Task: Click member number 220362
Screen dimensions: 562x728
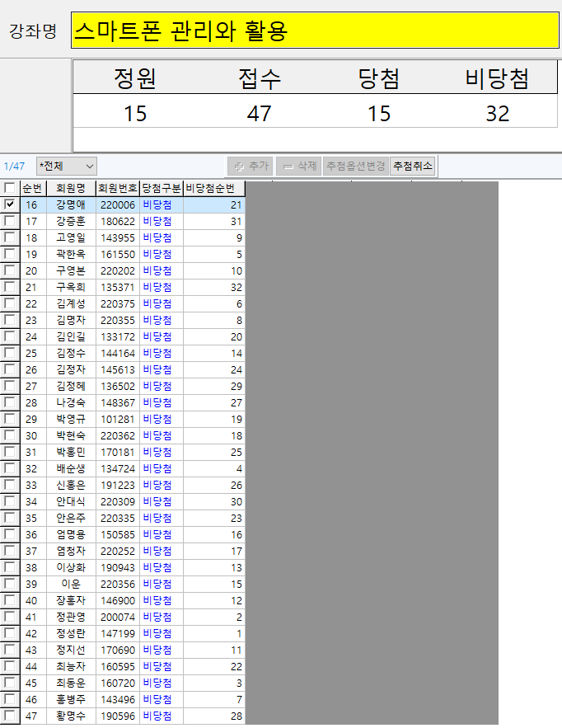Action: [118, 435]
